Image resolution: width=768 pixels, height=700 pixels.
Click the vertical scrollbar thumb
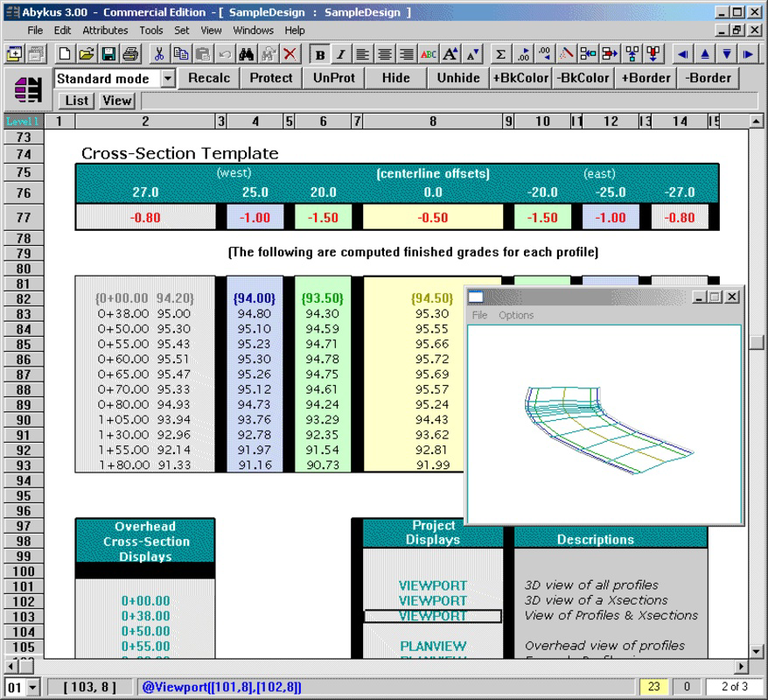tap(757, 342)
